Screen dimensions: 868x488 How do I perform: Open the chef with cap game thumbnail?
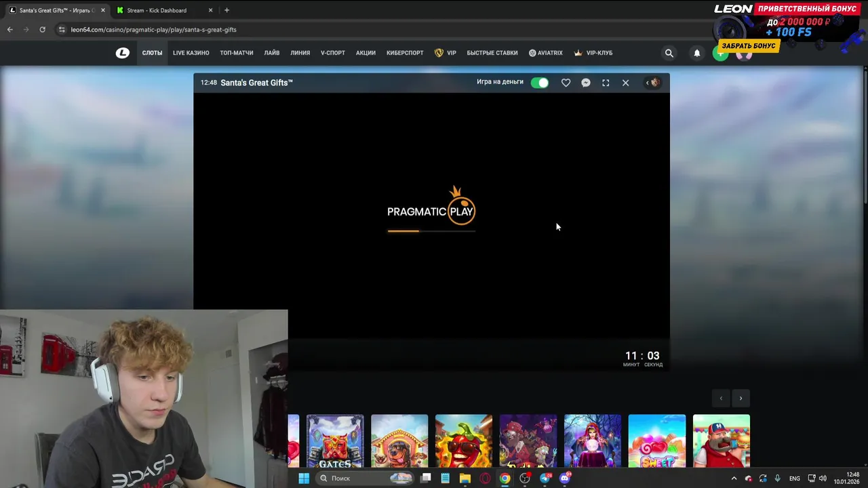point(722,441)
